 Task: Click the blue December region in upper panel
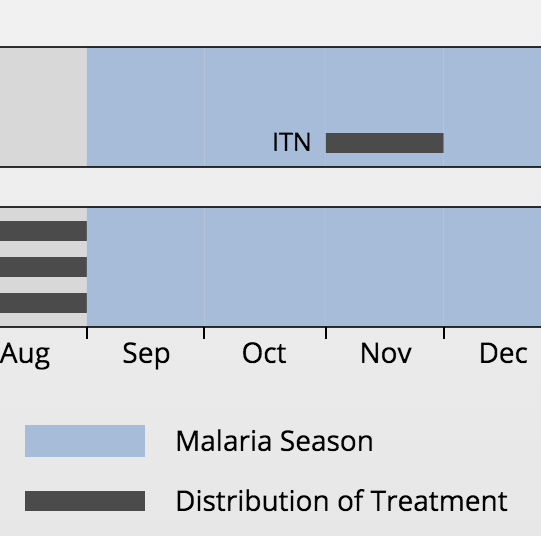click(x=492, y=107)
